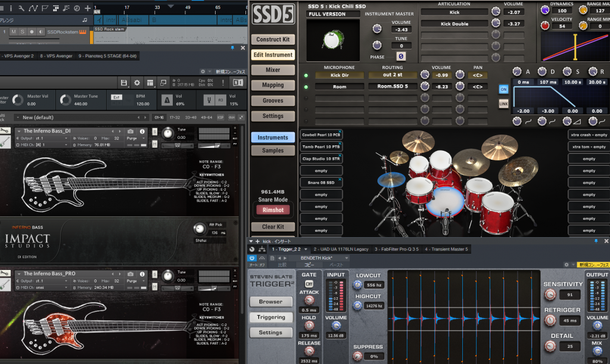The image size is (610, 364).
Task: Open Kontakt options gear icon
Action: pos(137,83)
